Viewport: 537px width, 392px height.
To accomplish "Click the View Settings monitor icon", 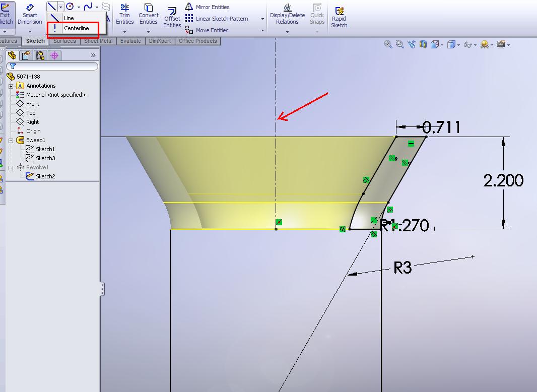I will click(x=501, y=44).
